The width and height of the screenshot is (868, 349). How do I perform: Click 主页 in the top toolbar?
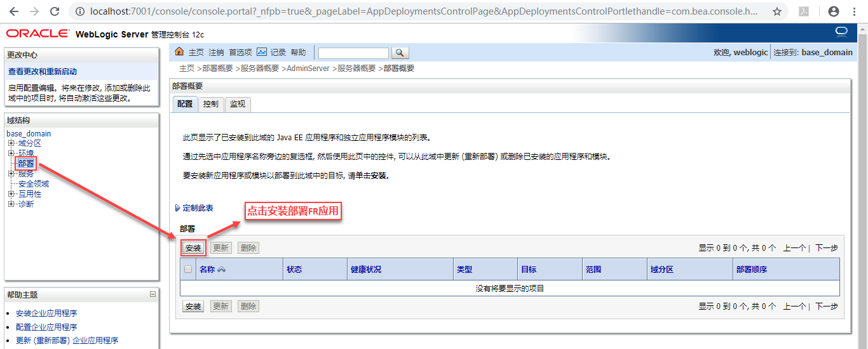tap(196, 53)
